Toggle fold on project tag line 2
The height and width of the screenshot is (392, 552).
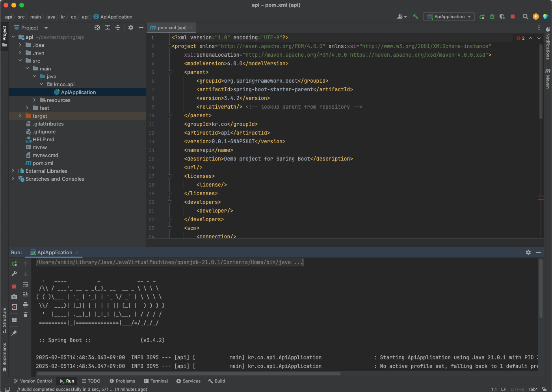pyautogui.click(x=169, y=46)
